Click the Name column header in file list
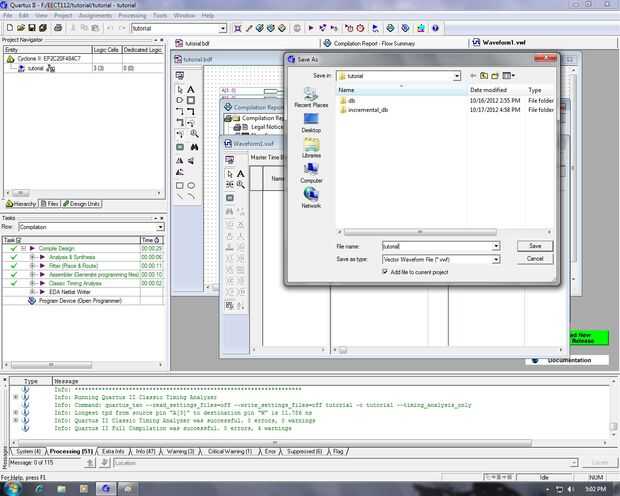This screenshot has height=496, width=620. click(x=401, y=90)
